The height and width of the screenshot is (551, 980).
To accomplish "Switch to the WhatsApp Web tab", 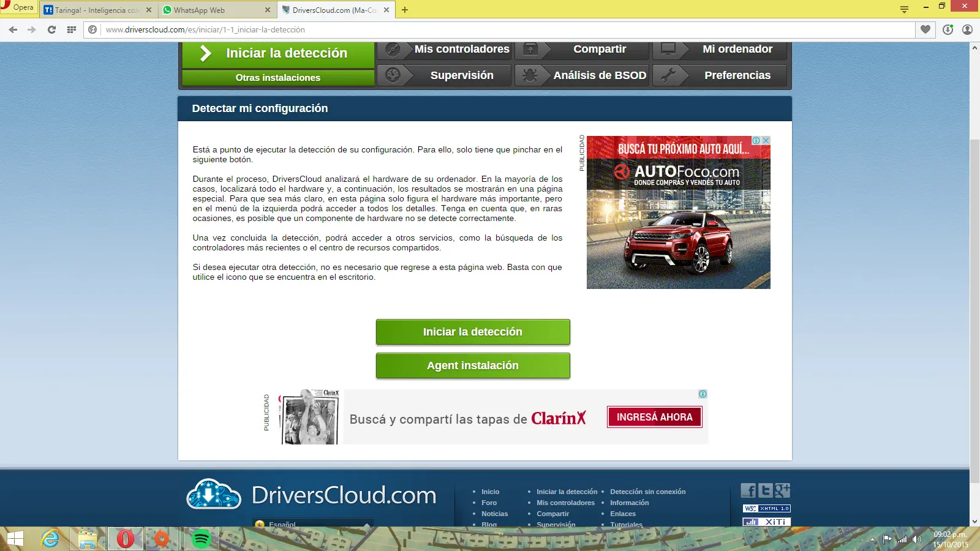I will pyautogui.click(x=216, y=10).
